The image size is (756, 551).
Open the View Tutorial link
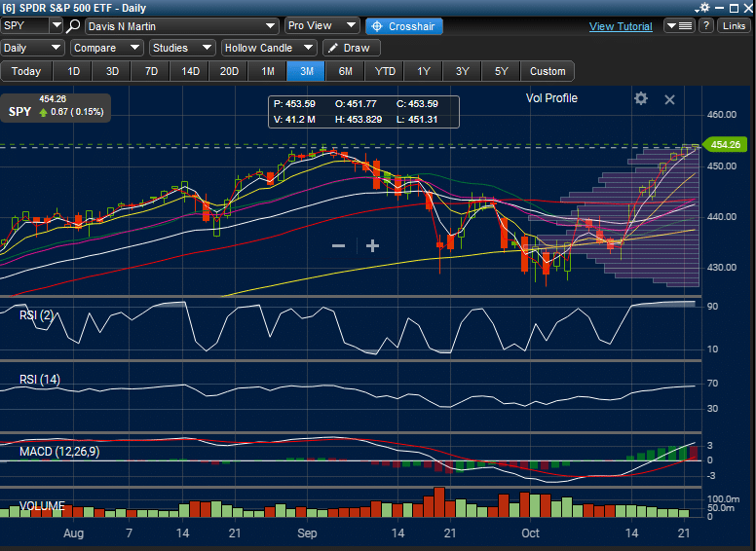tap(621, 26)
